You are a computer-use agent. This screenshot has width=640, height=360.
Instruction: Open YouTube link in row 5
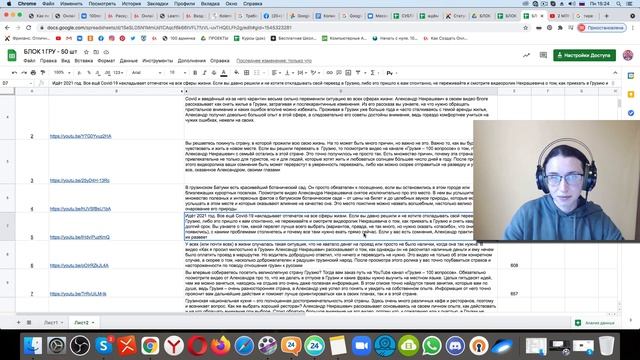coord(80,237)
